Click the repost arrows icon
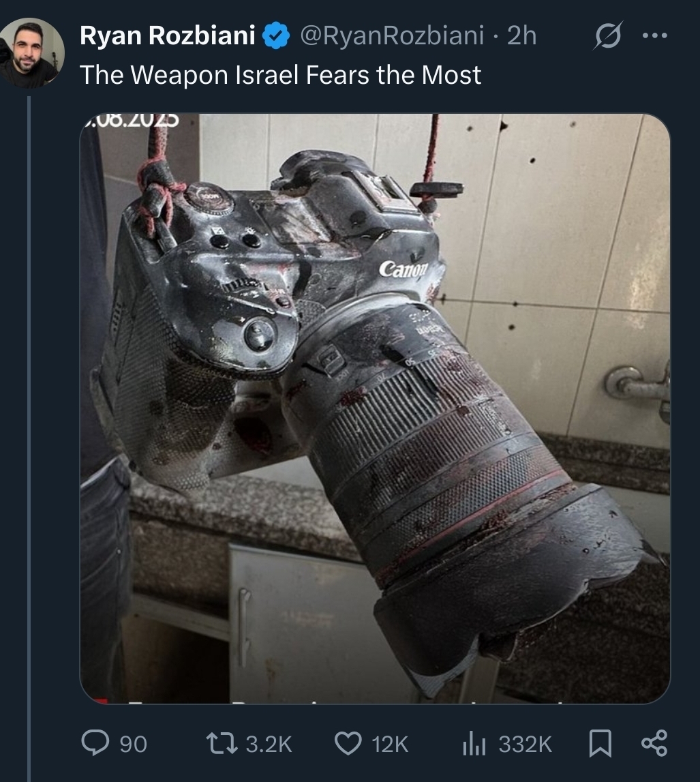 (x=221, y=742)
